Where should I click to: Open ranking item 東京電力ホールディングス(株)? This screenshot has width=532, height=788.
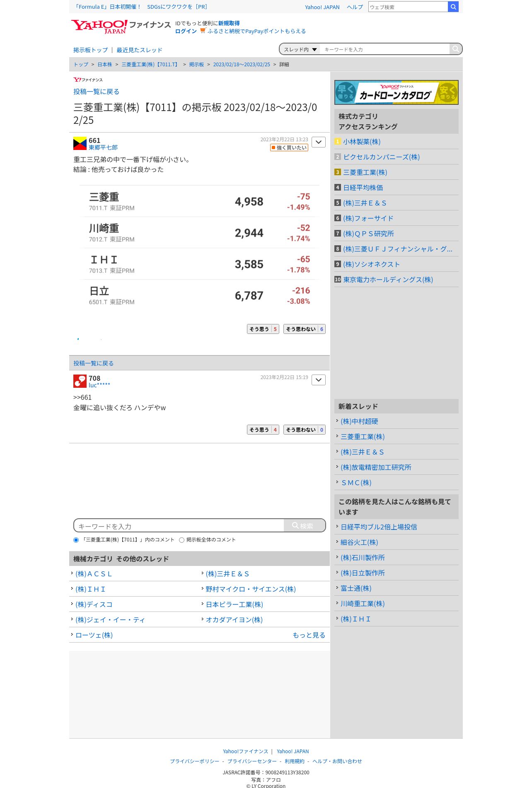point(388,280)
